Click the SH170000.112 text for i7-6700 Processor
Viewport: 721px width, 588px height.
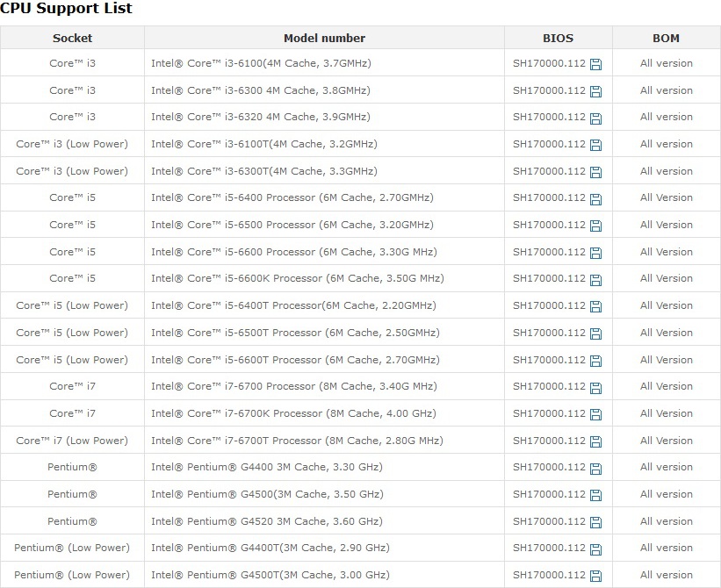(x=549, y=386)
